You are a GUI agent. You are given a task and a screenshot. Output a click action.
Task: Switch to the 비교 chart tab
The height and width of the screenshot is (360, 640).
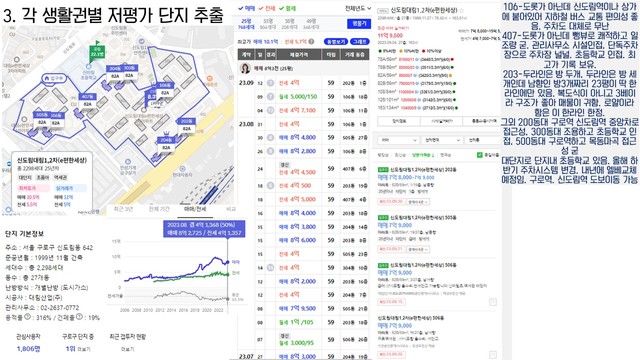click(231, 209)
